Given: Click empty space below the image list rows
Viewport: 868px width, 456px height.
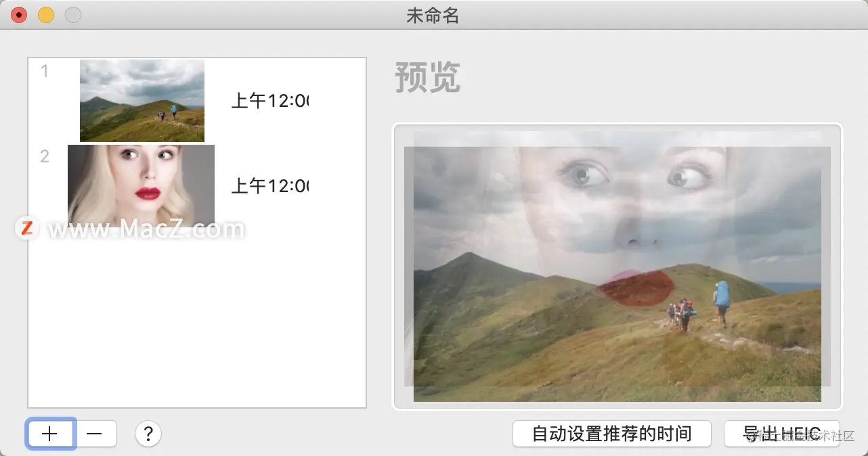Looking at the screenshot, I should point(196,318).
